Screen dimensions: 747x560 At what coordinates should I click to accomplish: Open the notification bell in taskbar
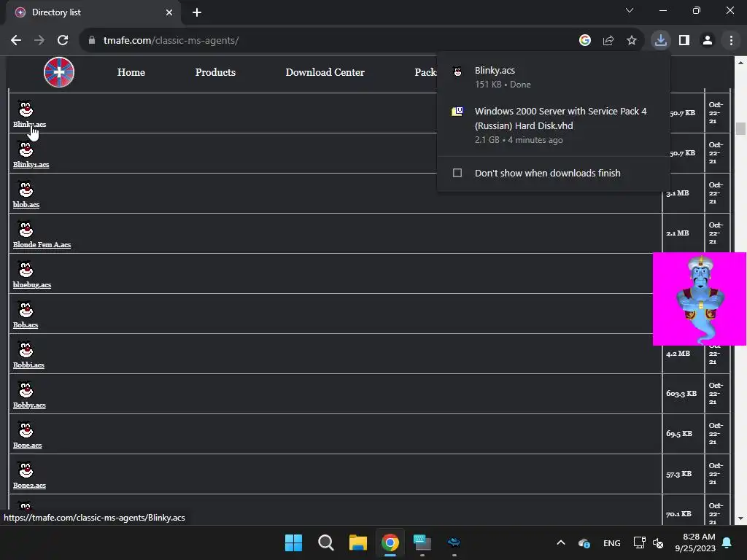pyautogui.click(x=727, y=542)
